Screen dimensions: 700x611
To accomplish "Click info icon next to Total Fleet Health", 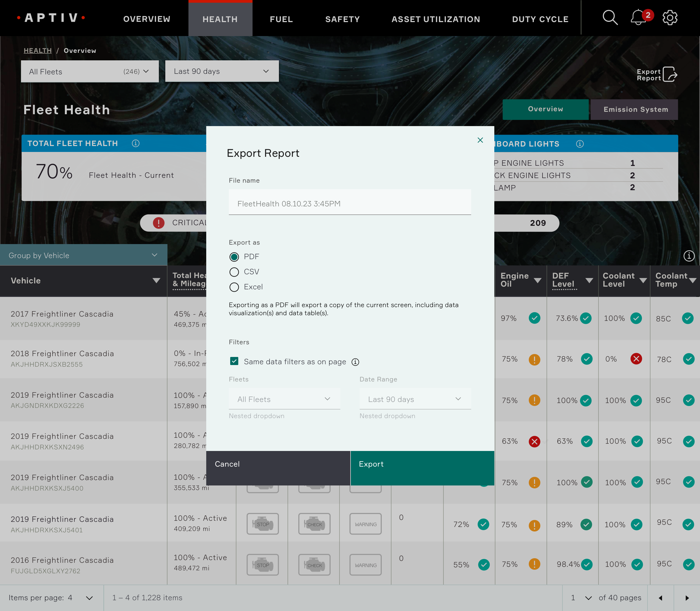I will (x=136, y=144).
